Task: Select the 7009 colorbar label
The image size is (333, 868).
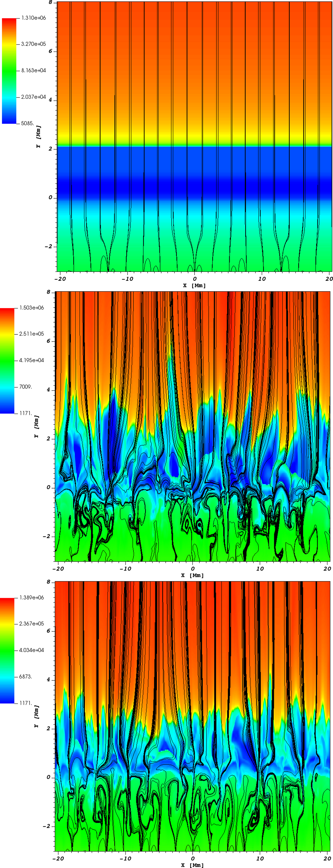Action: coord(25,386)
